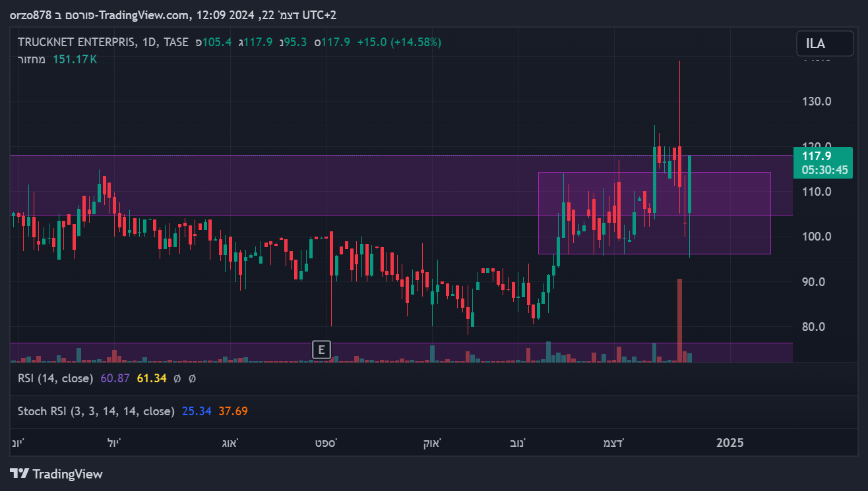Click the yellow RSI value 61.34
The width and height of the screenshot is (868, 491).
(152, 378)
